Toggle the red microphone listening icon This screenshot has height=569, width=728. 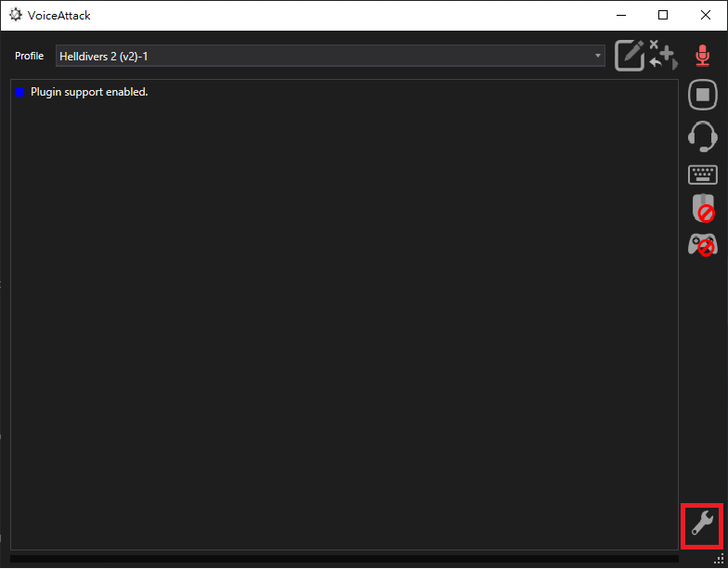coord(702,56)
